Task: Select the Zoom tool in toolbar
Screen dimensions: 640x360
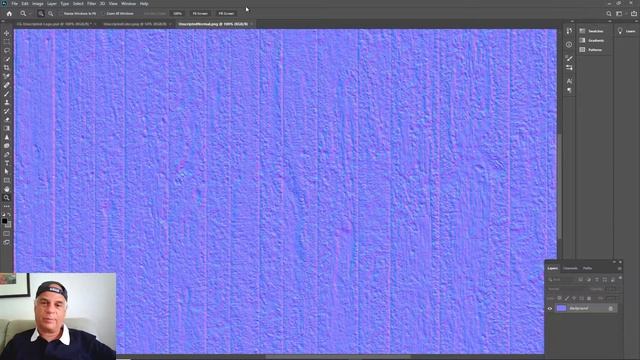Action: click(x=7, y=198)
